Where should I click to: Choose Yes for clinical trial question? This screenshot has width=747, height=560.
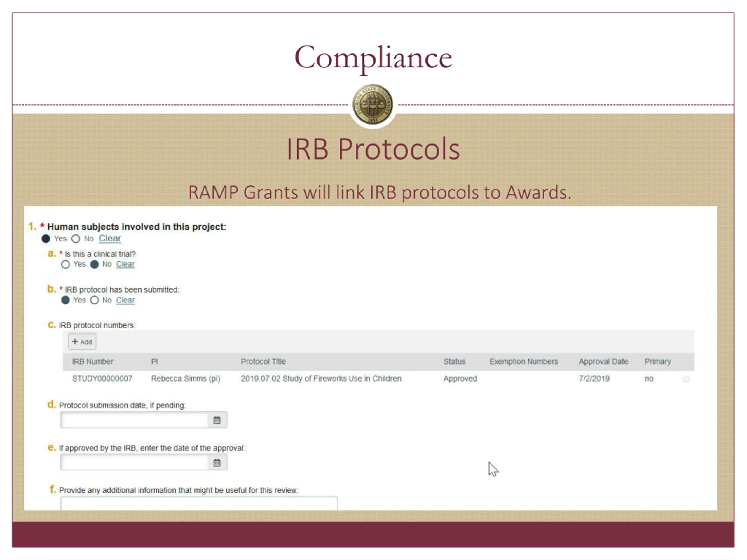tap(66, 264)
